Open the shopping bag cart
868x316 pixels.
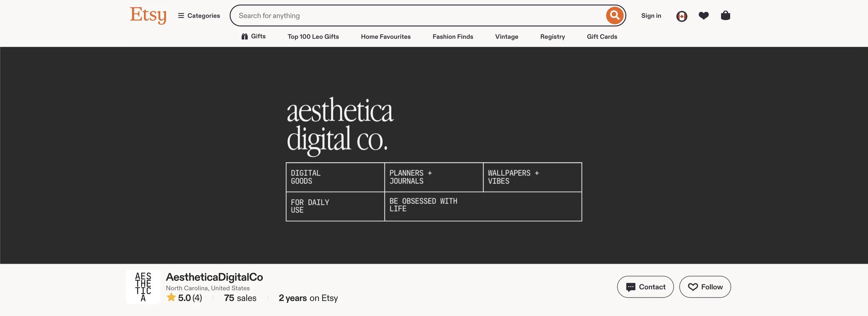coord(726,16)
